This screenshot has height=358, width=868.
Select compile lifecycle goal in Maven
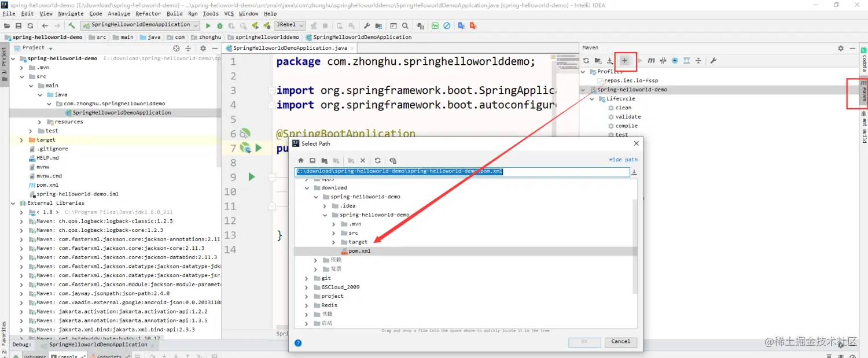click(626, 126)
